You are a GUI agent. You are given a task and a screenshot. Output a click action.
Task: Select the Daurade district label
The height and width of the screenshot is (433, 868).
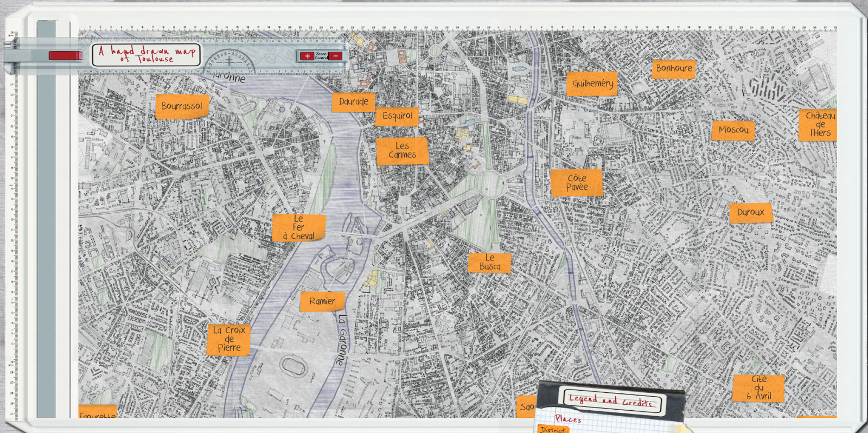(353, 102)
